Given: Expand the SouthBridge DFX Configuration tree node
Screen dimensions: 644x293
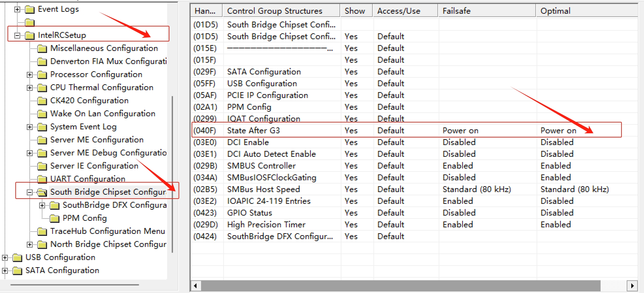Looking at the screenshot, I should point(42,205).
